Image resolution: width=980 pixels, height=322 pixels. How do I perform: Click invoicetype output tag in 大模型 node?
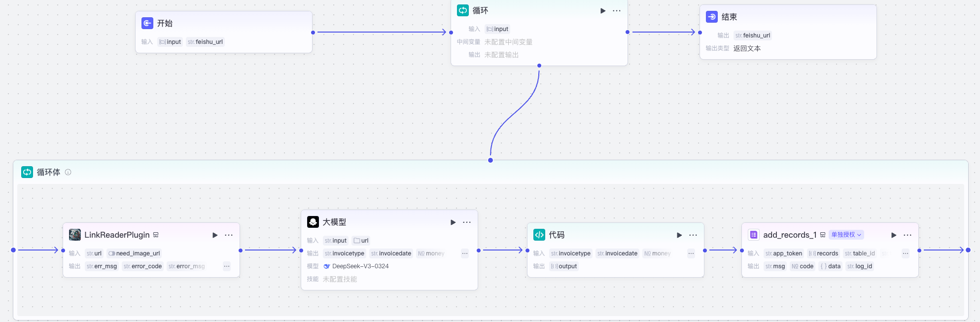pos(345,253)
